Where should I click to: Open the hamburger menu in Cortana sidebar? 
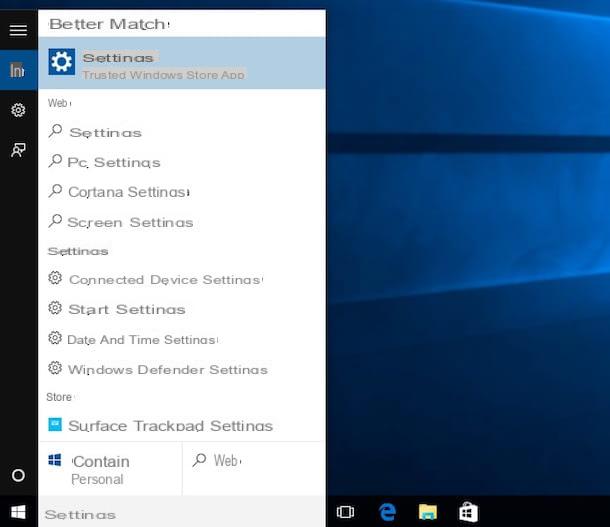tap(18, 30)
